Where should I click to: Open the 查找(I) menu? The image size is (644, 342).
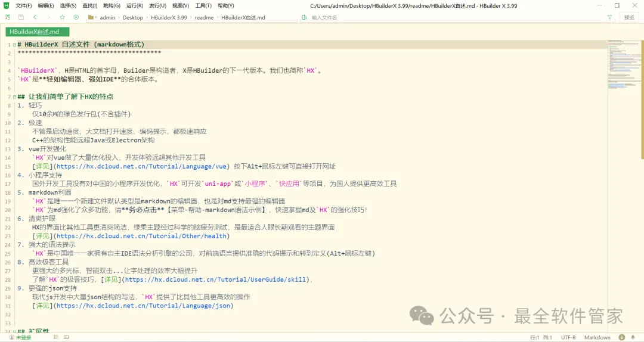[89, 6]
